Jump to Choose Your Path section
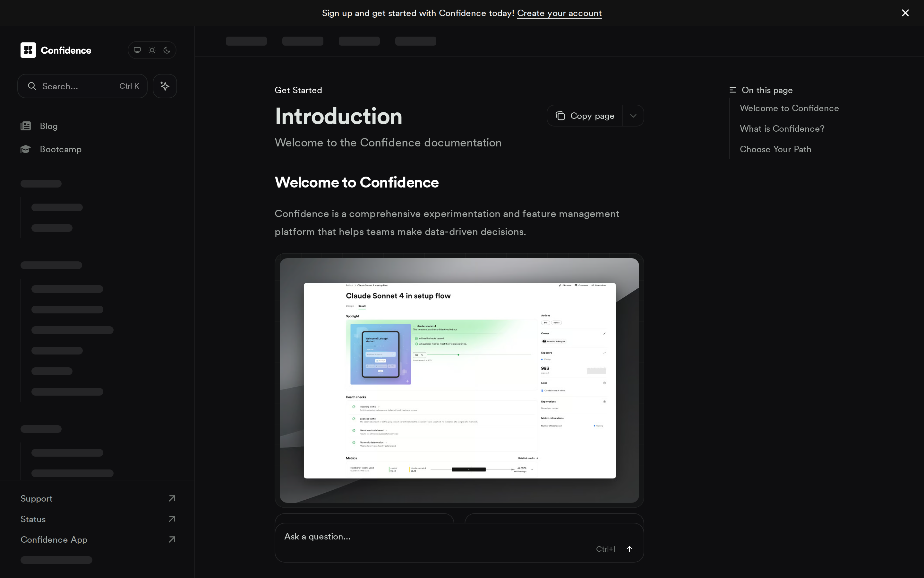Screen dimensions: 924x578 (x=775, y=149)
